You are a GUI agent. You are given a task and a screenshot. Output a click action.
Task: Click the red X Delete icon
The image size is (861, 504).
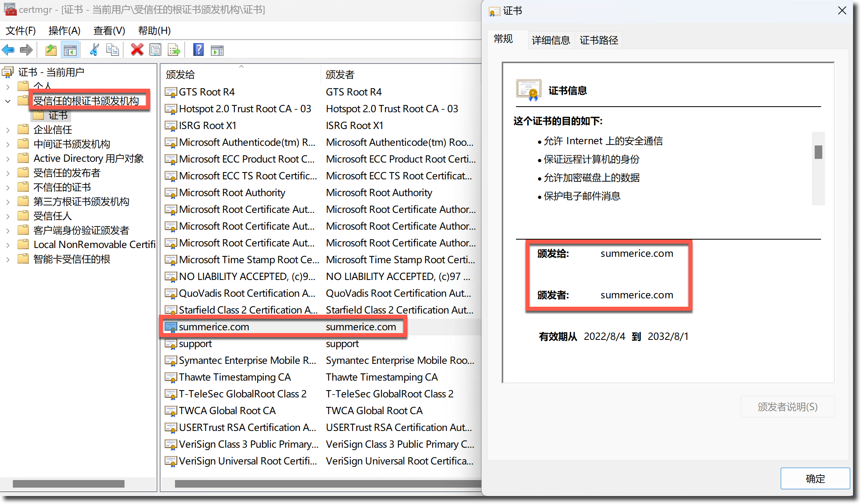137,50
